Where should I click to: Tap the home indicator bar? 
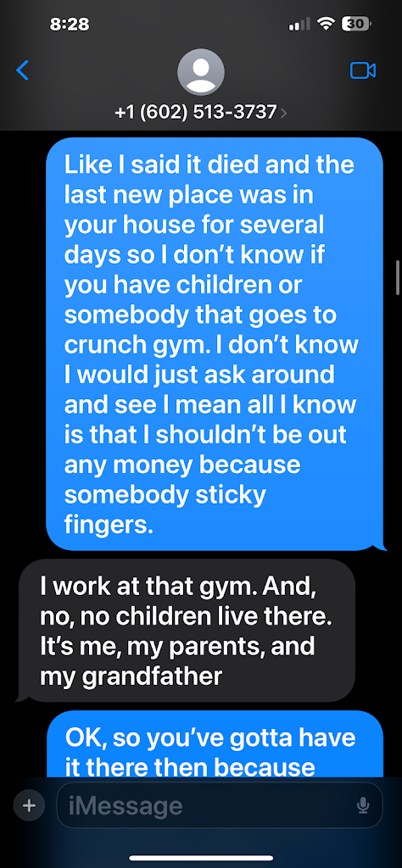tap(201, 858)
